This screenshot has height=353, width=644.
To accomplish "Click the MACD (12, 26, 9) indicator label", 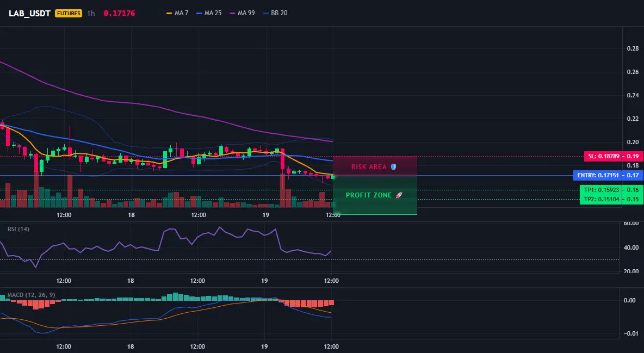I will pos(31,295).
